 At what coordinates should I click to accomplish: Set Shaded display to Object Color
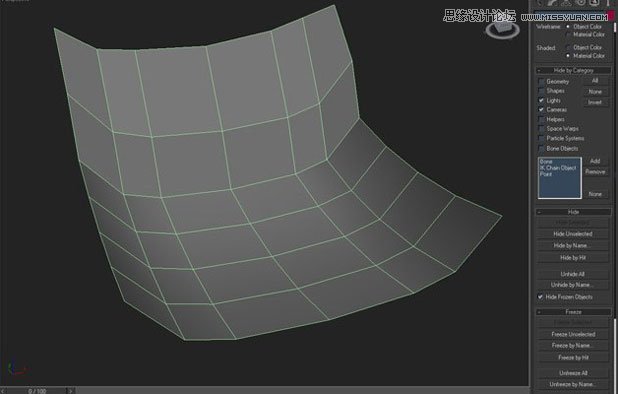tap(568, 47)
